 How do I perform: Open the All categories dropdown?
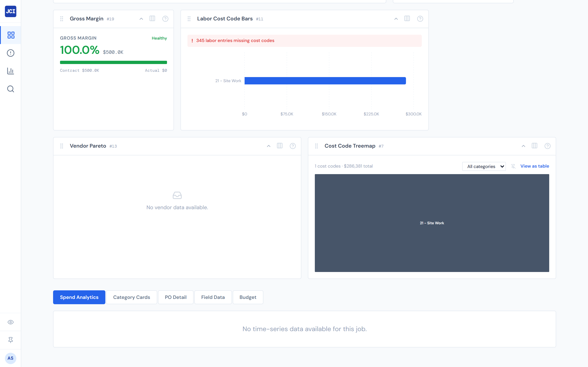coord(484,166)
